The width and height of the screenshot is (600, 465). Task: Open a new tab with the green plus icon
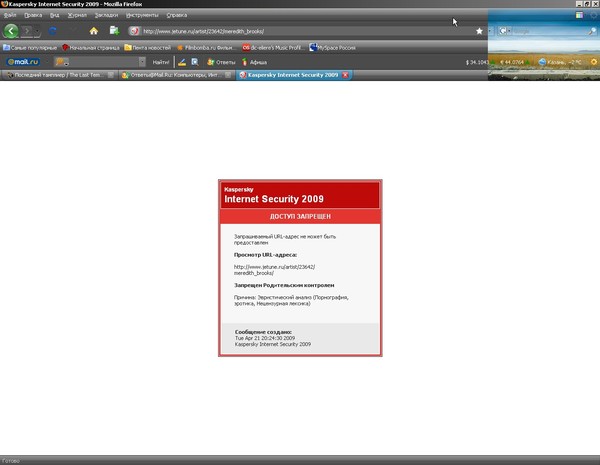[x=114, y=31]
